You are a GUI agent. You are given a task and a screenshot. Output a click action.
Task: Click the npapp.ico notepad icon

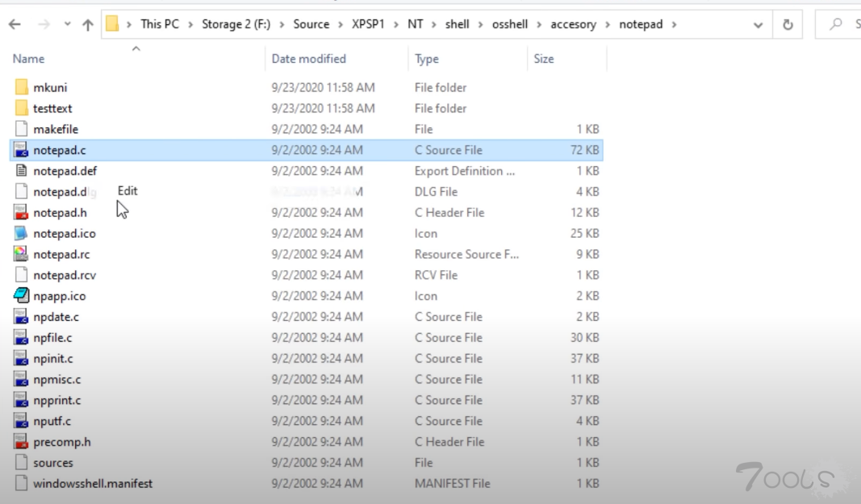coord(22,296)
